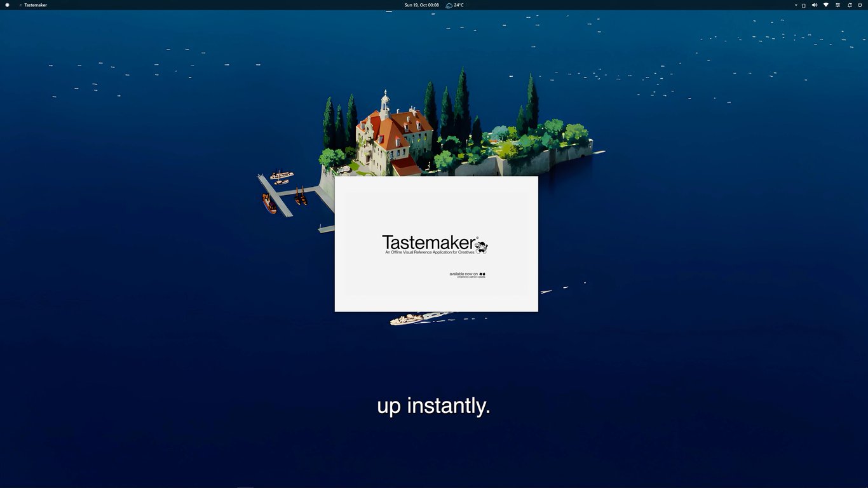
Task: Open the 24°C weather indicator
Action: pyautogui.click(x=454, y=5)
